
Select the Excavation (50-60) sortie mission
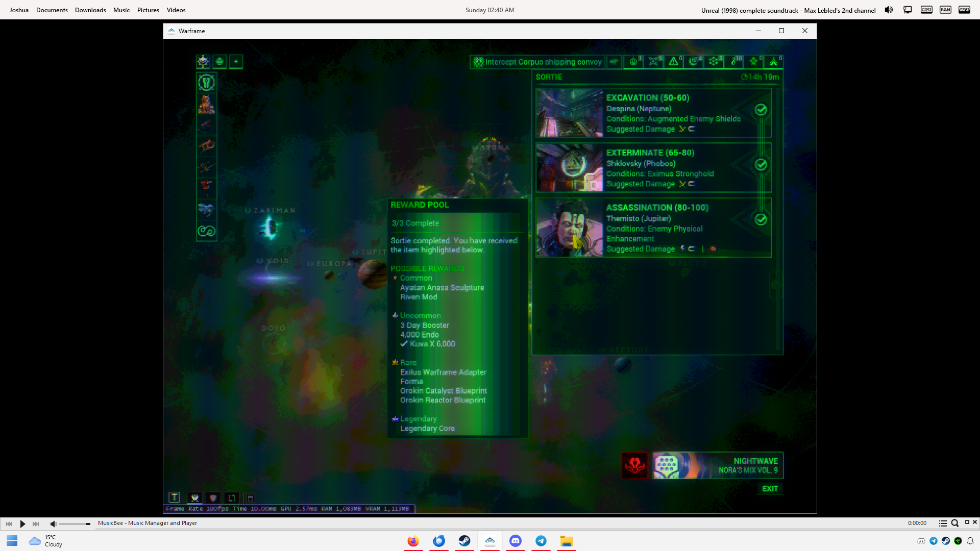coord(653,113)
